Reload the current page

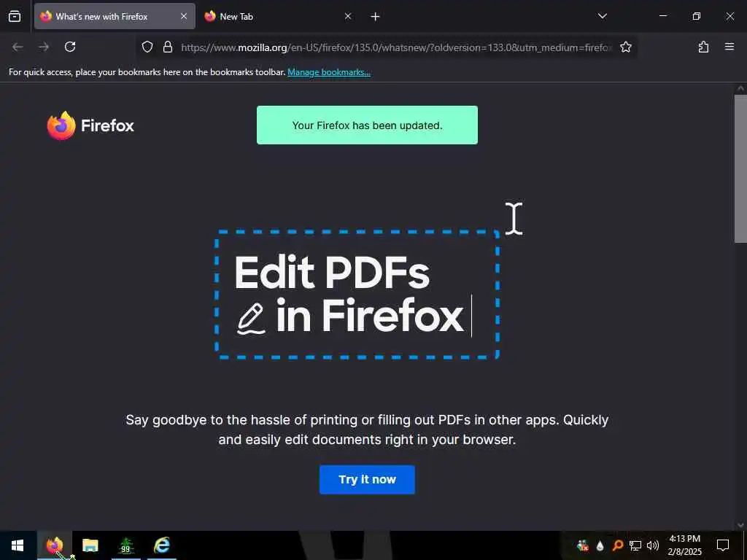[x=70, y=47]
